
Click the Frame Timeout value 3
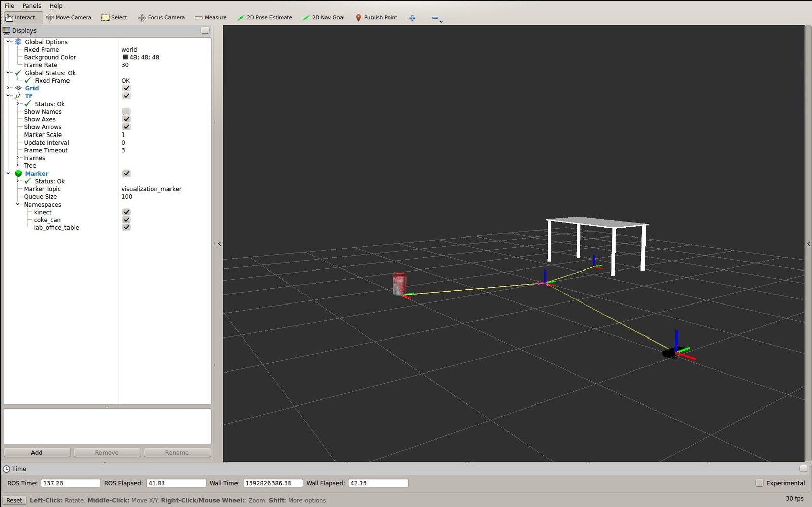123,150
